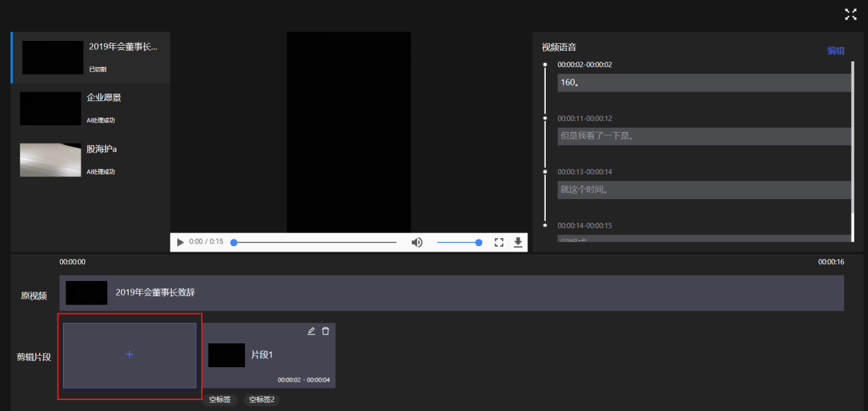868x411 pixels.
Task: Click timestamp 00:00:14-00:00:15
Action: click(x=585, y=226)
